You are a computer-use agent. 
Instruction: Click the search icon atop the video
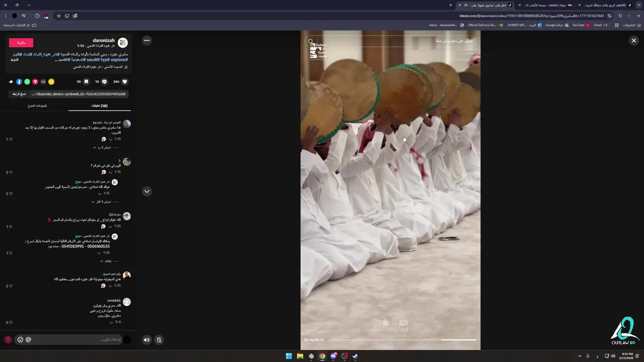coord(311,41)
